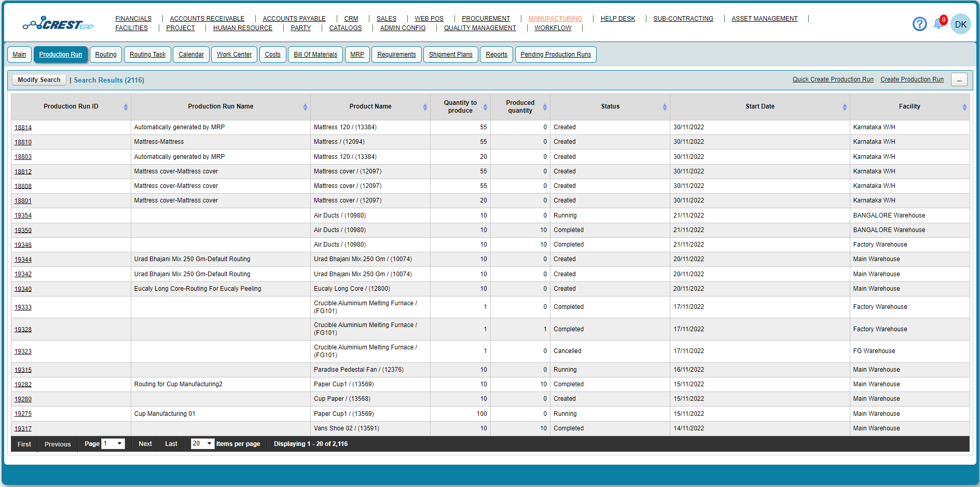Open production run 19354
980x487 pixels.
[x=23, y=215]
